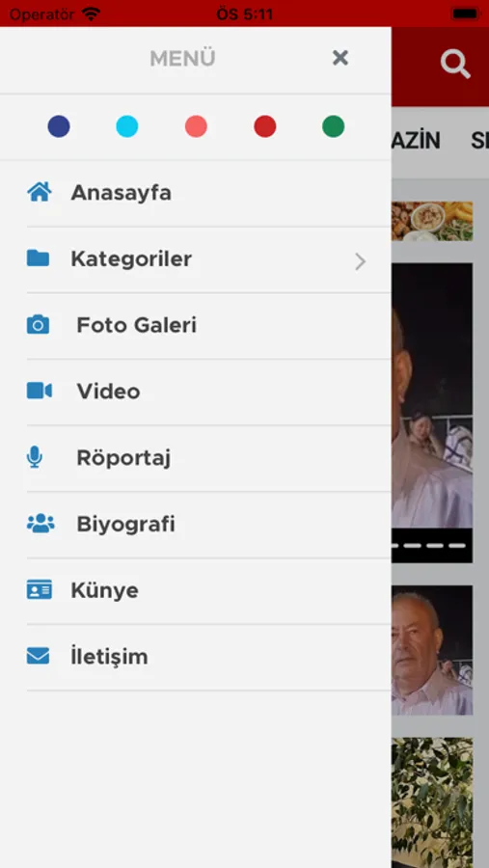The width and height of the screenshot is (489, 868).
Task: Click the video camera icon
Action: click(40, 391)
